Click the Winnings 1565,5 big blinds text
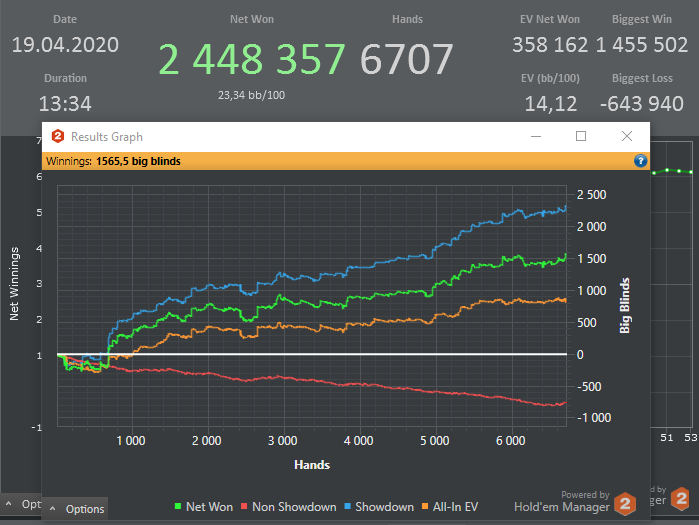 tap(113, 161)
